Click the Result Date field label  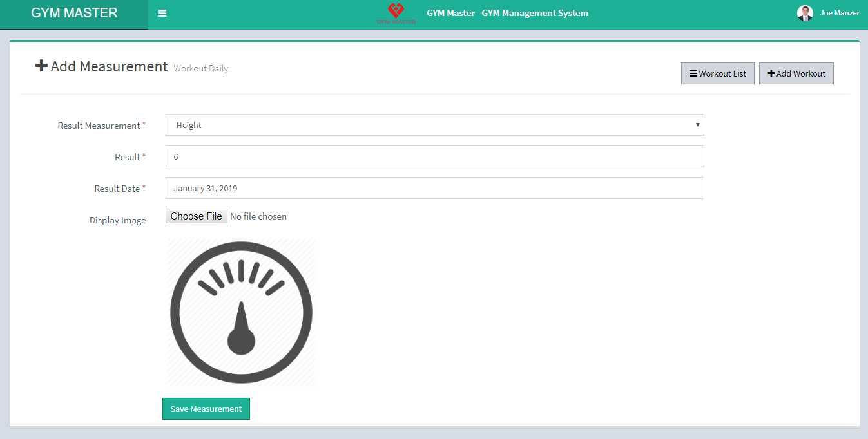click(117, 189)
